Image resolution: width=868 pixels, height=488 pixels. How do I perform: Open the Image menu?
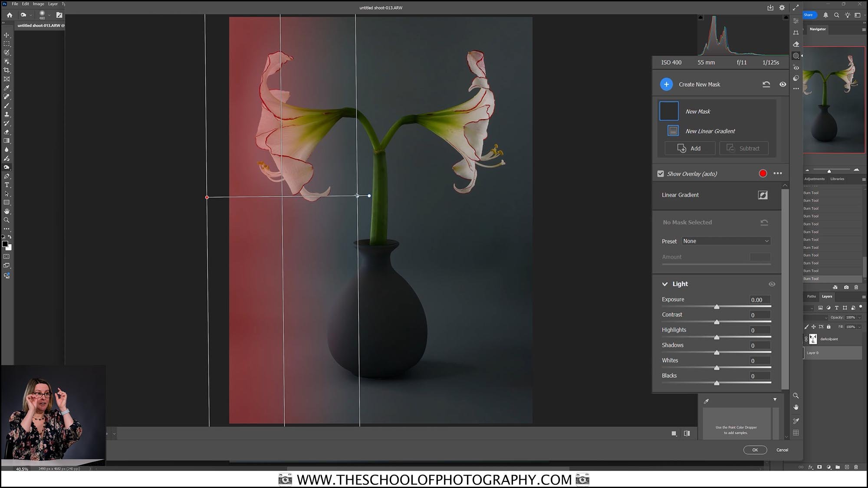(x=39, y=3)
